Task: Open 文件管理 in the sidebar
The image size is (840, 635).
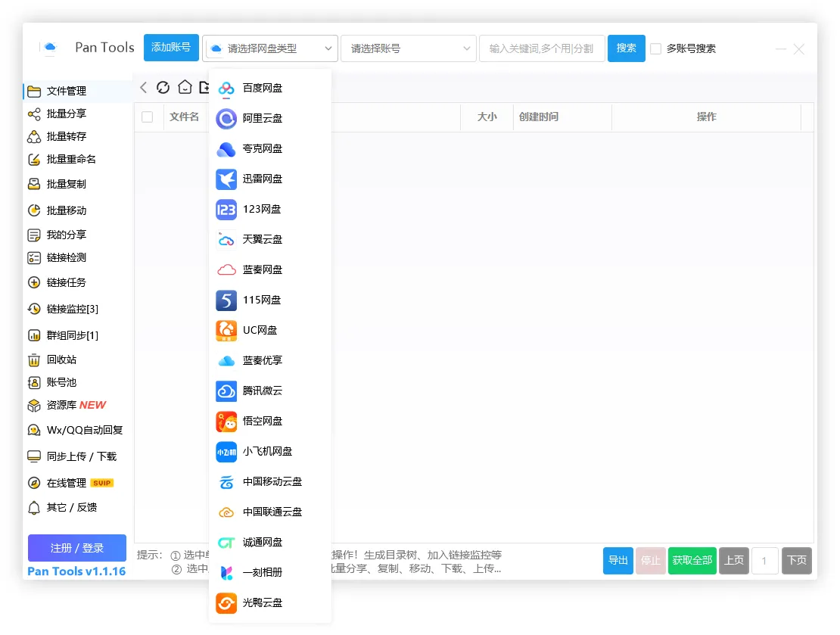Action: [78, 91]
